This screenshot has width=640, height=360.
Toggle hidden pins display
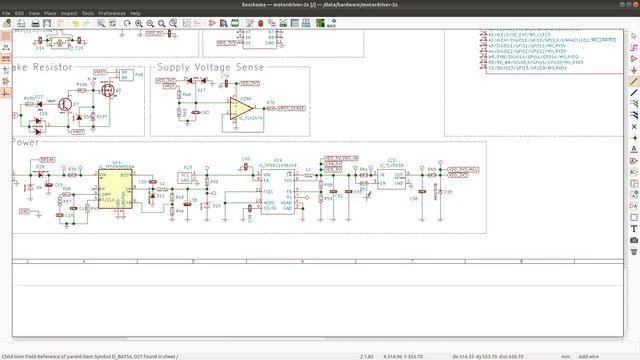point(6,82)
